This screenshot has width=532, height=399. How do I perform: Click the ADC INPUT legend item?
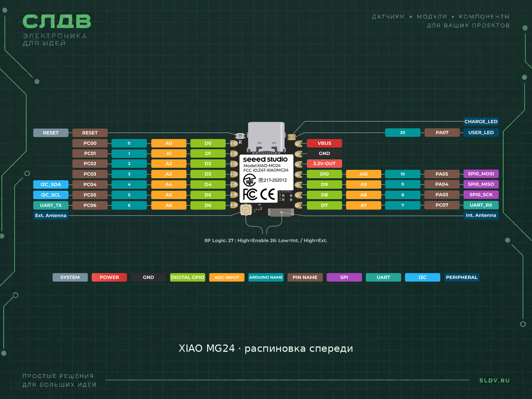[x=227, y=277]
